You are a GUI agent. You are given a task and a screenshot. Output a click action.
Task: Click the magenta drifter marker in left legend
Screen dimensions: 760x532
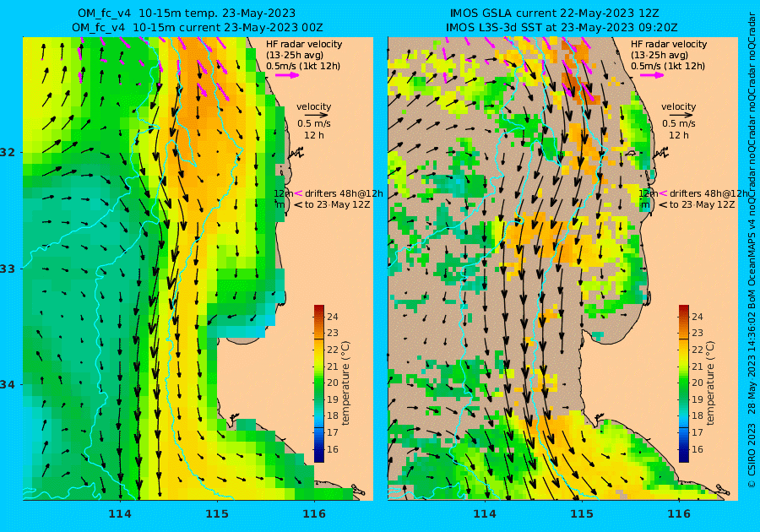point(298,193)
